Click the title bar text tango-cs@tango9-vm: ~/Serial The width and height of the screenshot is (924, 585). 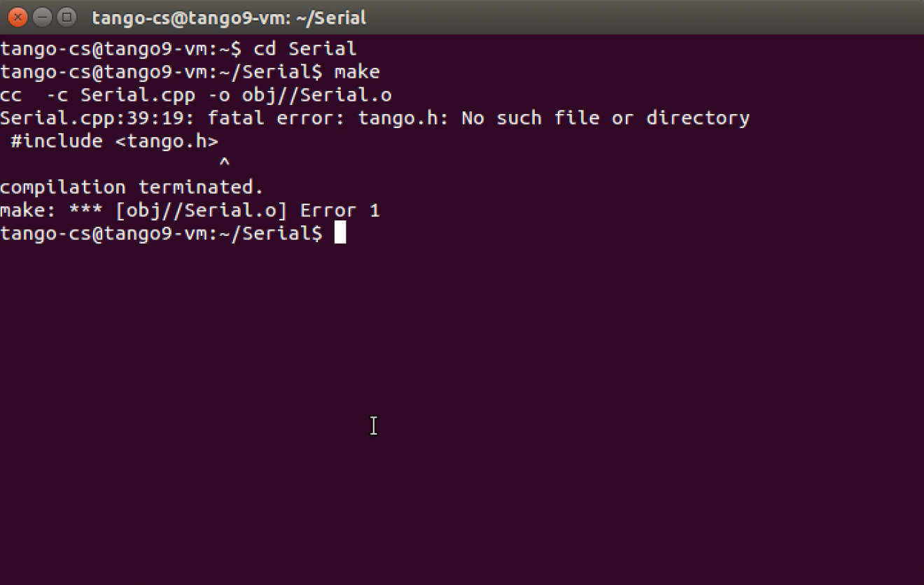(x=229, y=17)
